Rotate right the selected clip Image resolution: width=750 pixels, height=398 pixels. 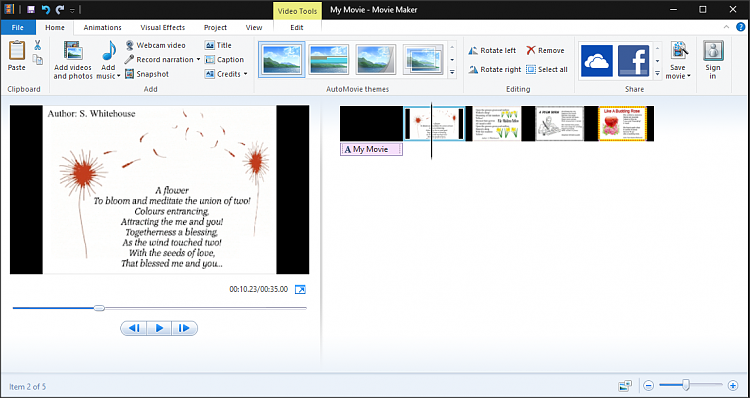pos(495,70)
